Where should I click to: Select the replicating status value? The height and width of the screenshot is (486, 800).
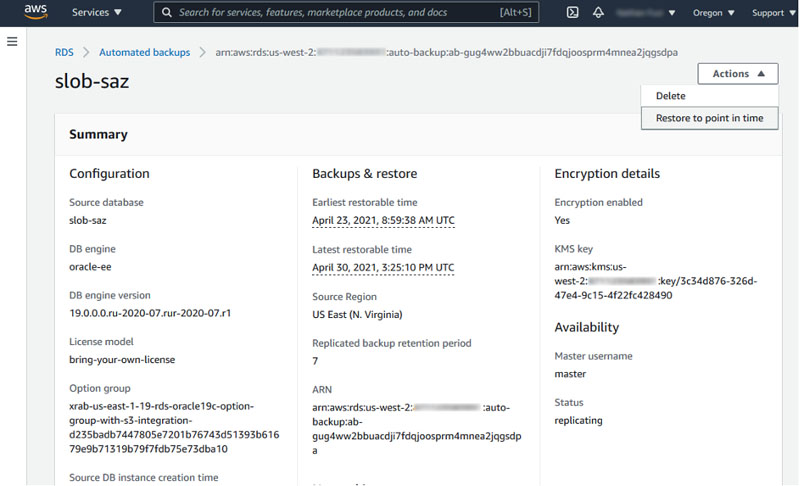579,420
